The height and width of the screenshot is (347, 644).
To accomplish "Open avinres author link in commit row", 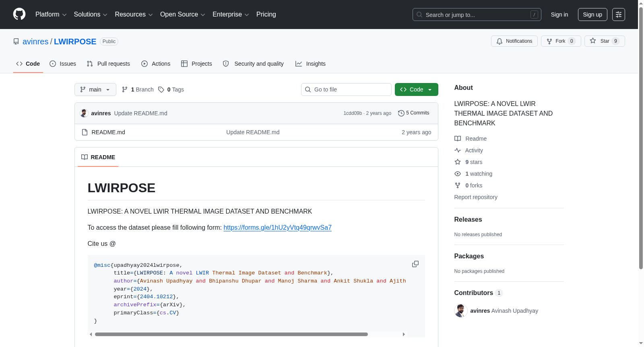I will coord(101,113).
